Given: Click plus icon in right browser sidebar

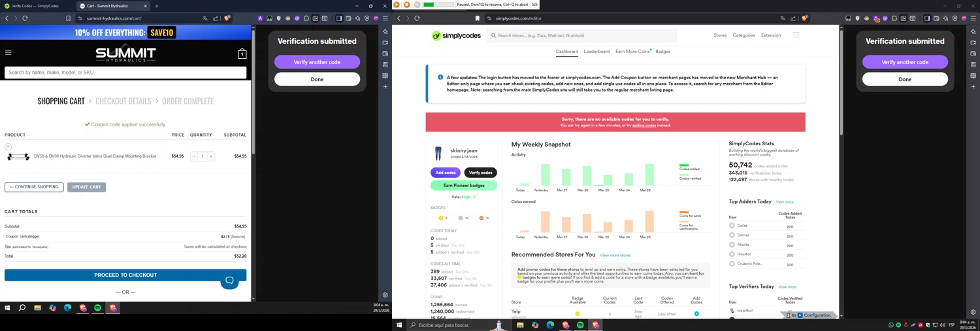Looking at the screenshot, I should click(x=973, y=86).
